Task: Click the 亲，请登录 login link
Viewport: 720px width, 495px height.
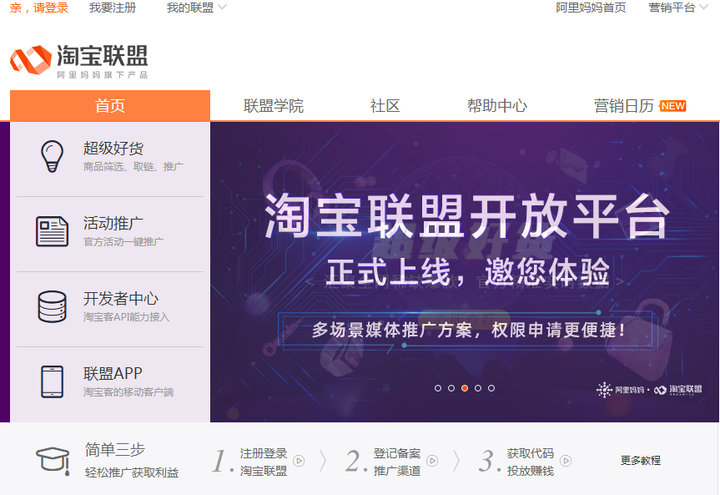Action: pos(39,7)
